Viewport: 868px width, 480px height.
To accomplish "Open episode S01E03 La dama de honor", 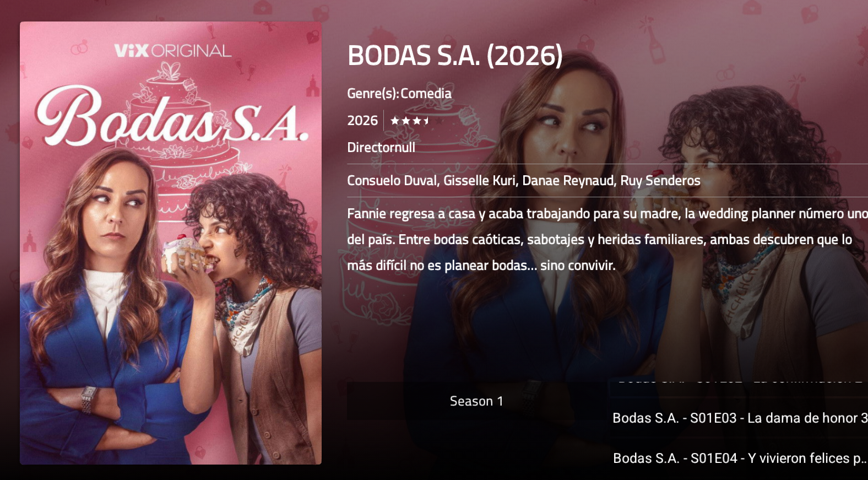I will click(740, 418).
